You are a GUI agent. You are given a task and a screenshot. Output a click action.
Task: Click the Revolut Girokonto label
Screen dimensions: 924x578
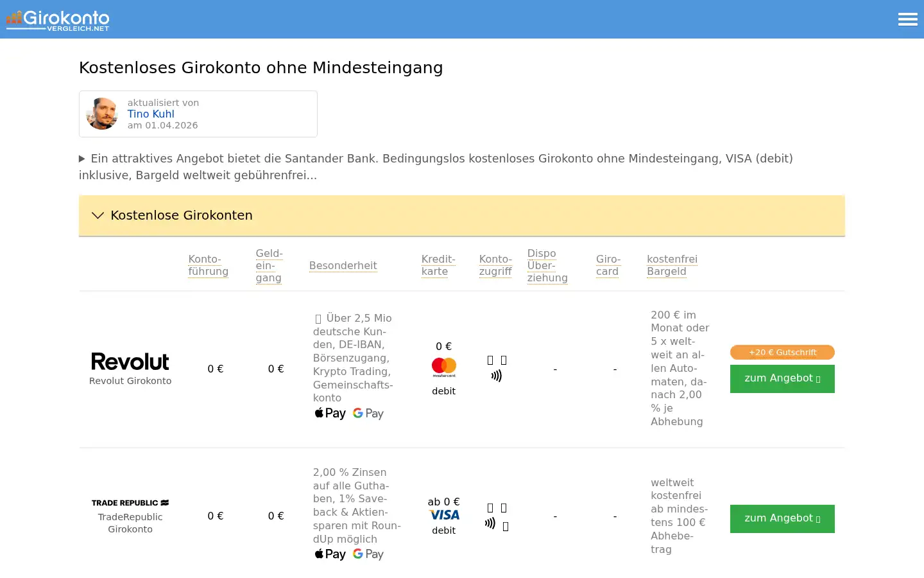130,381
